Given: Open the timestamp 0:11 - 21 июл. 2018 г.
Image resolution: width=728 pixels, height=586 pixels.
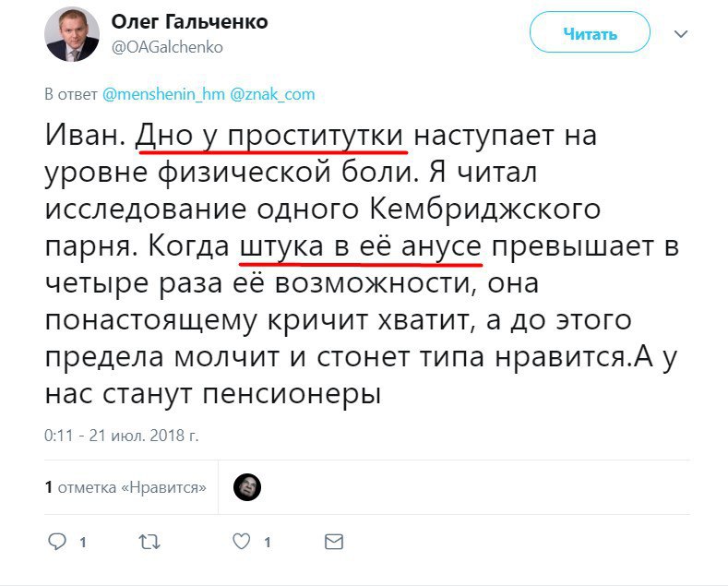Looking at the screenshot, I should pyautogui.click(x=121, y=436).
